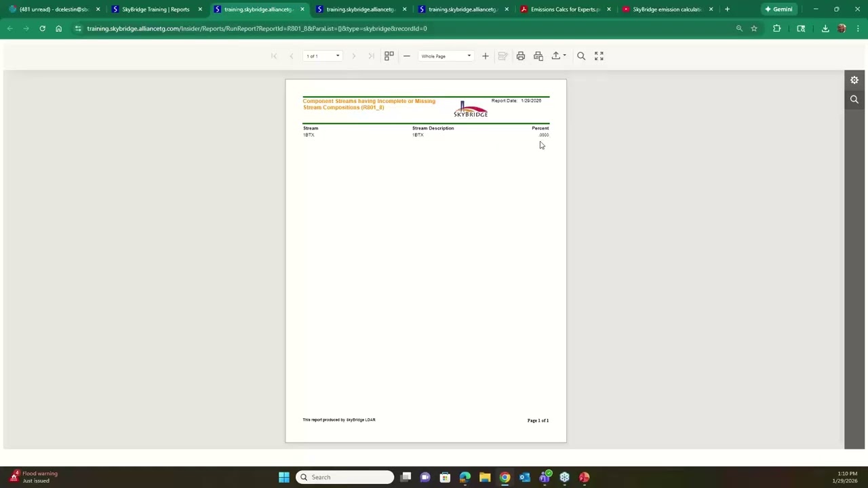The width and height of the screenshot is (868, 488).
Task: Open the Windows Start menu
Action: pyautogui.click(x=284, y=477)
